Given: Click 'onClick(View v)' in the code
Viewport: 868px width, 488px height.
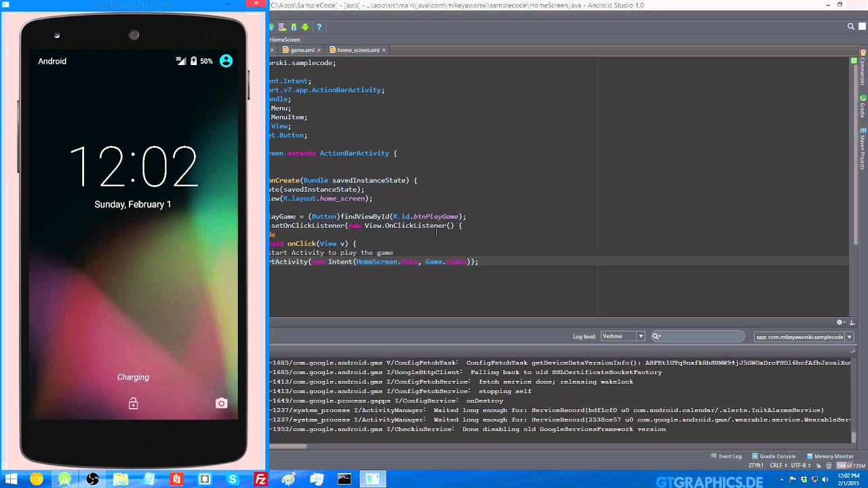Looking at the screenshot, I should tap(317, 243).
